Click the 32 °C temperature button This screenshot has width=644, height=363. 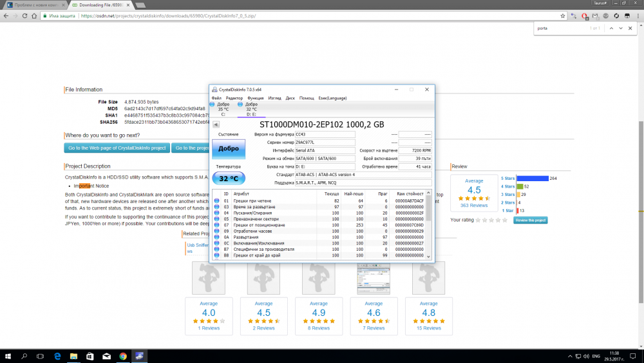point(229,179)
